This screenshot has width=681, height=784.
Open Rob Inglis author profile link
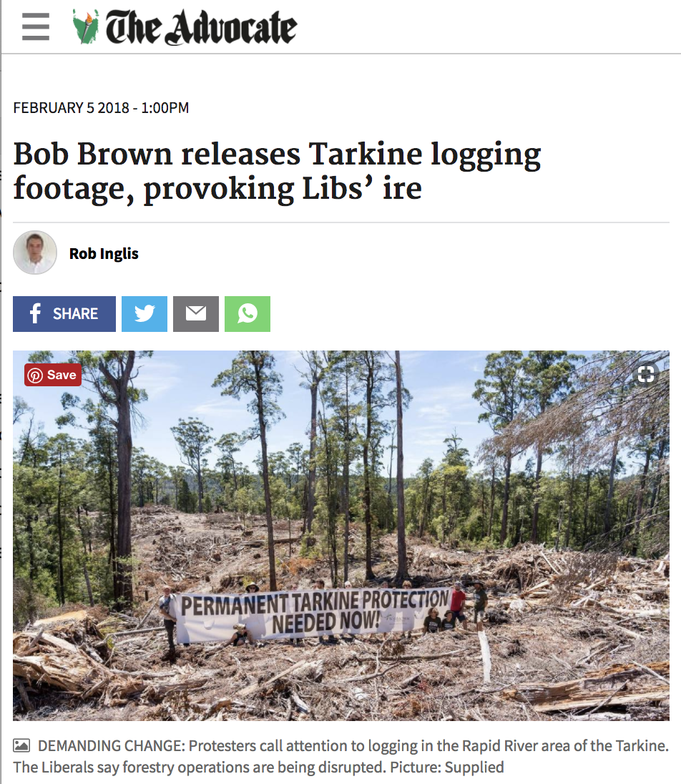click(104, 253)
